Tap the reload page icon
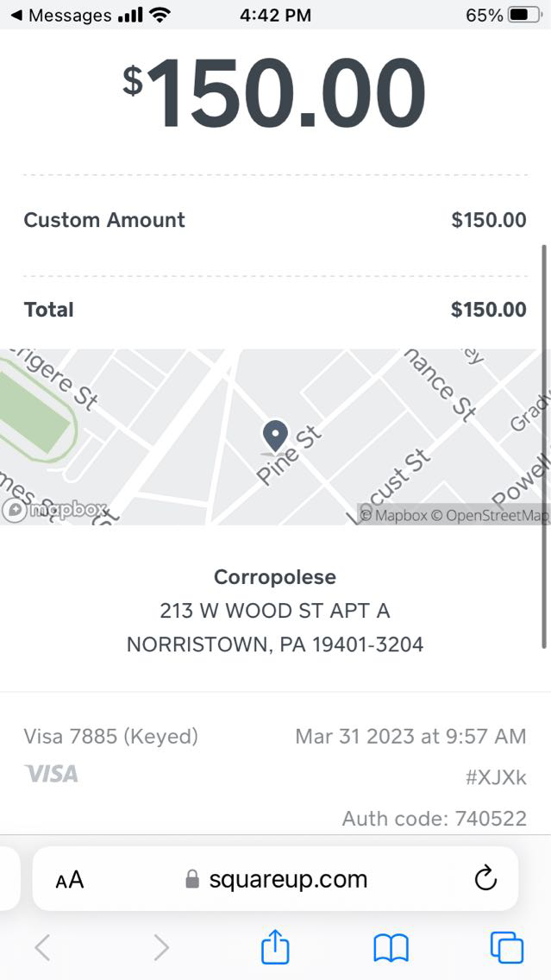 pyautogui.click(x=486, y=879)
